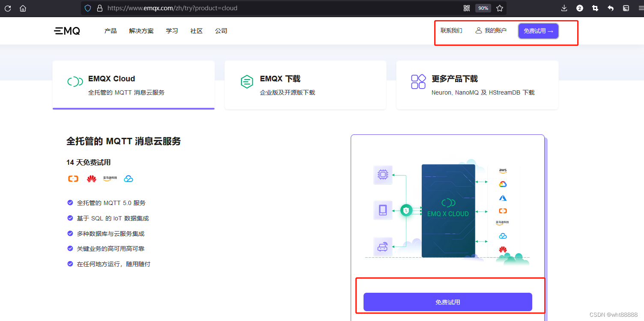This screenshot has height=321, width=644.
Task: Click the chip device icon in diagram
Action: click(x=383, y=175)
